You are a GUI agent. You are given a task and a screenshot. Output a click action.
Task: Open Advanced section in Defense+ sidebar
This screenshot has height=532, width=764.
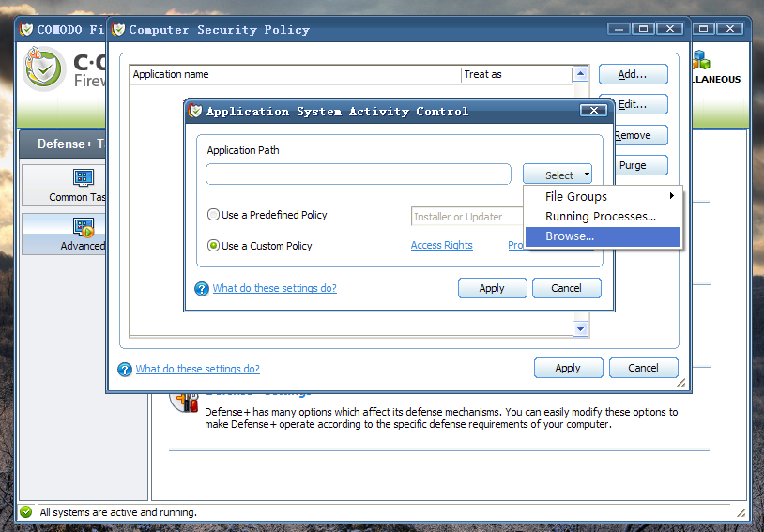(63, 234)
